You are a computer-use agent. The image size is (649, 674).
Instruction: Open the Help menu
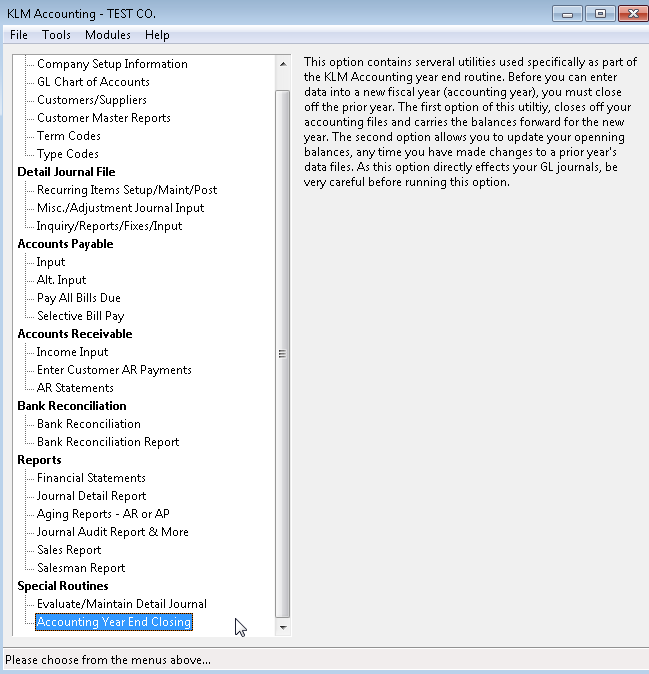click(157, 35)
